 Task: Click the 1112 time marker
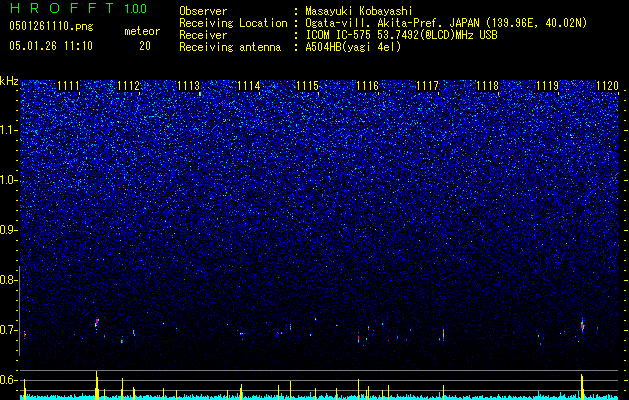(129, 86)
